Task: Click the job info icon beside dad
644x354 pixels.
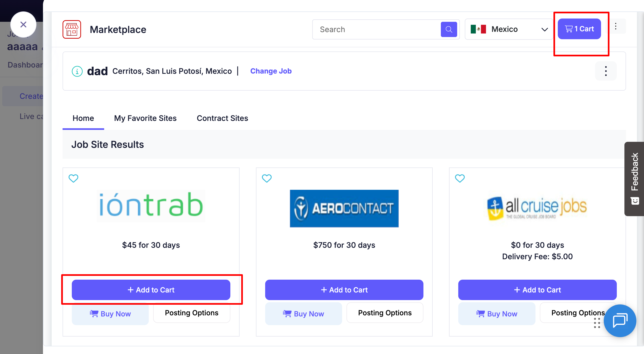Action: point(77,71)
